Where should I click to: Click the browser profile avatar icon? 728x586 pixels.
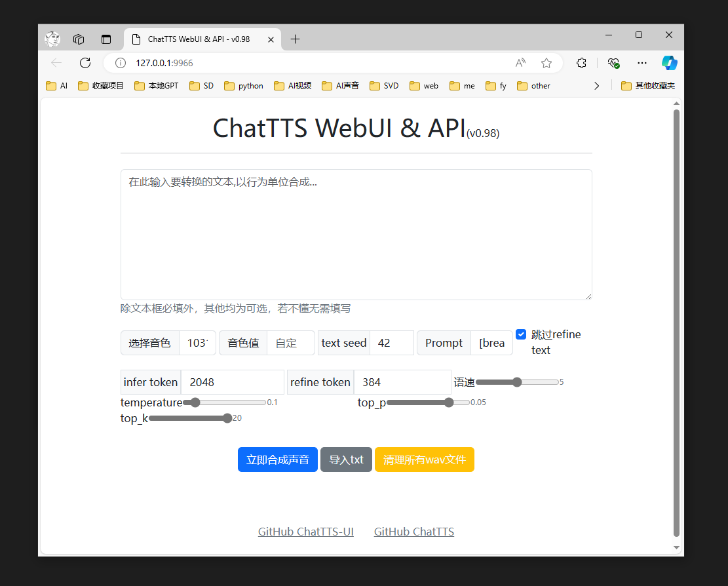point(52,39)
